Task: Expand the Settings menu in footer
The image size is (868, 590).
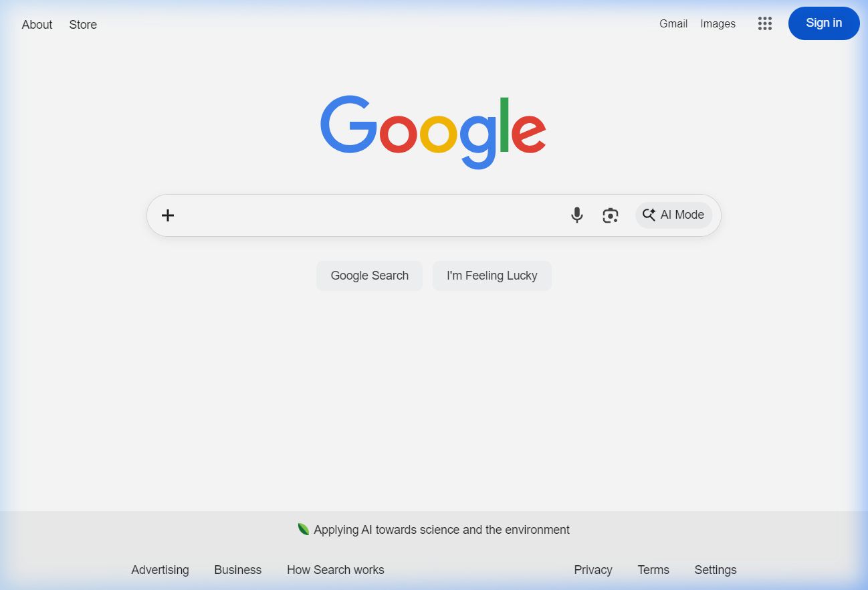Action: (715, 570)
